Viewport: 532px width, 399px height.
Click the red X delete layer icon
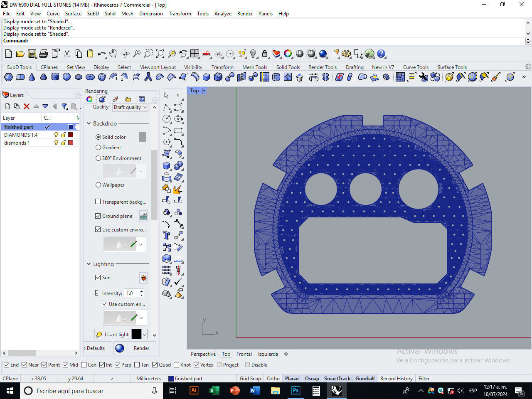pos(27,106)
